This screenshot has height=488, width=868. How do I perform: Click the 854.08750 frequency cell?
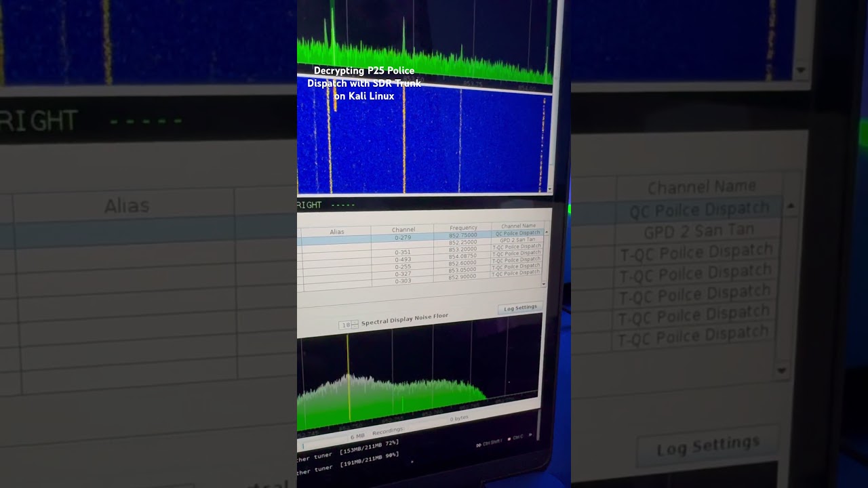pyautogui.click(x=462, y=256)
